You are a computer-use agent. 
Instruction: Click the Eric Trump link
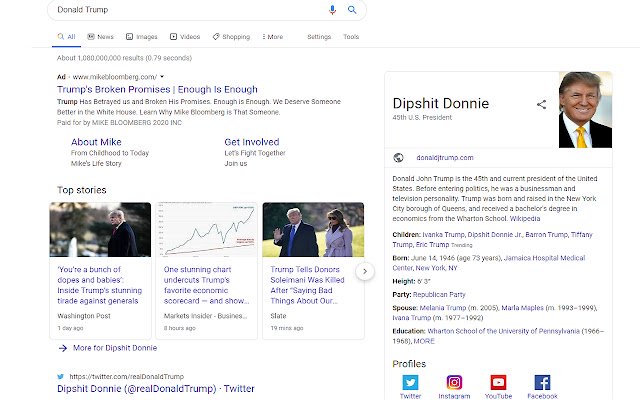(432, 244)
